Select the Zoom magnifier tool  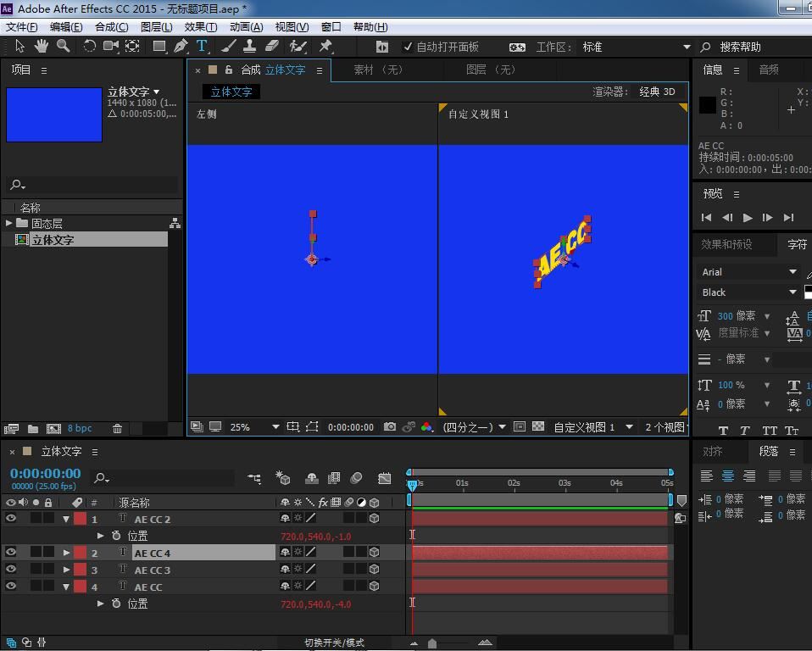point(64,46)
